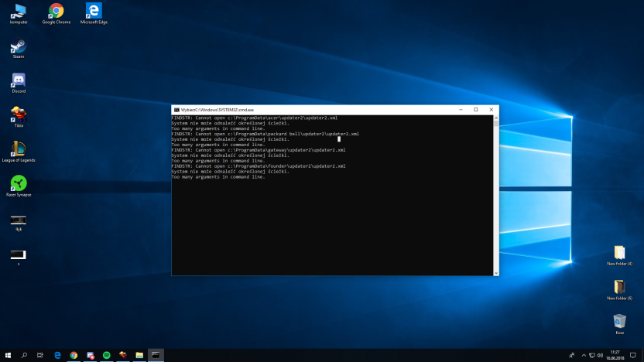
Task: Select New folder (4) on desktop
Action: tap(619, 256)
